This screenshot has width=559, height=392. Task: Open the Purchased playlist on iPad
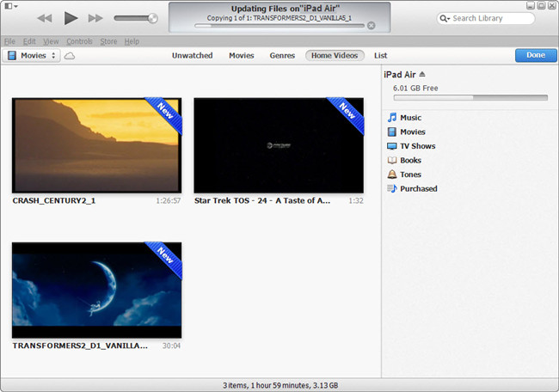[412, 188]
